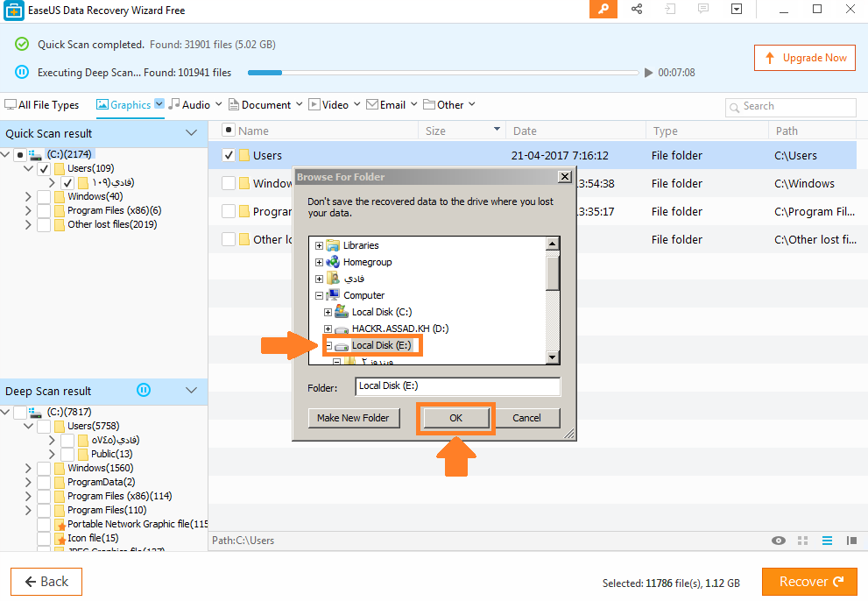The height and width of the screenshot is (601, 868).
Task: Toggle Users(109) checkbox in Quick Scan tree
Action: [44, 169]
